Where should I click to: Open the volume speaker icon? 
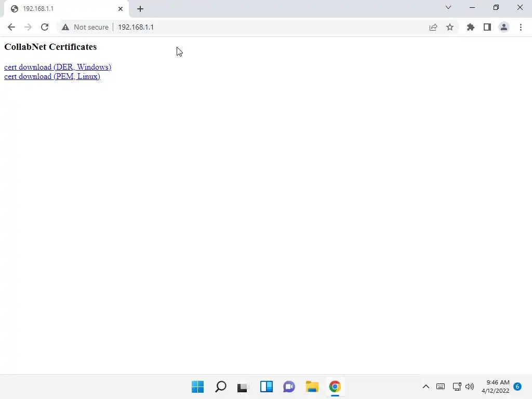pos(470,387)
